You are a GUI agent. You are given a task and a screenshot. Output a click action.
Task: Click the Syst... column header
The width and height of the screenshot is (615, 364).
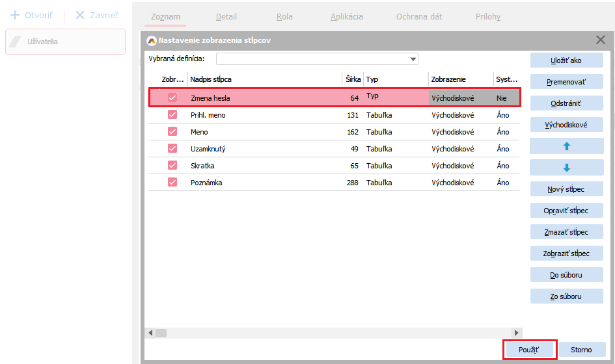tap(507, 79)
